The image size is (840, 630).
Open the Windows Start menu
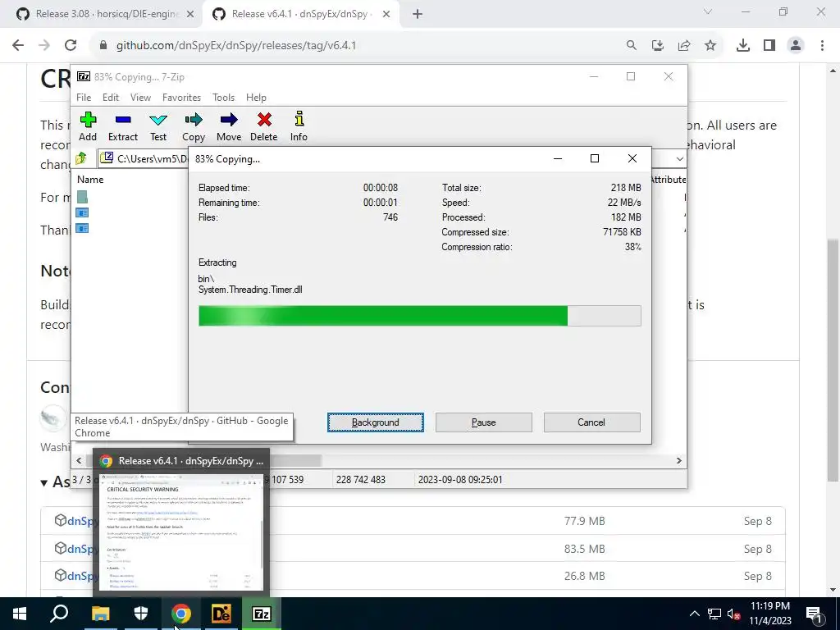point(20,614)
